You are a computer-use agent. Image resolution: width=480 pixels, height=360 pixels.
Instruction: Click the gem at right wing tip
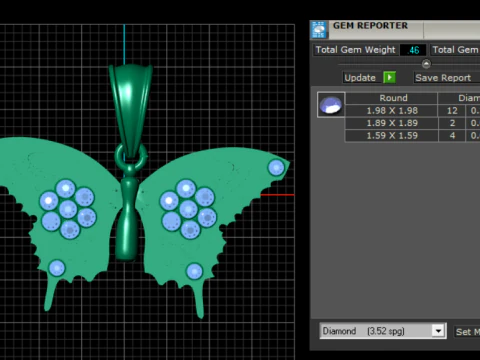[x=276, y=167]
